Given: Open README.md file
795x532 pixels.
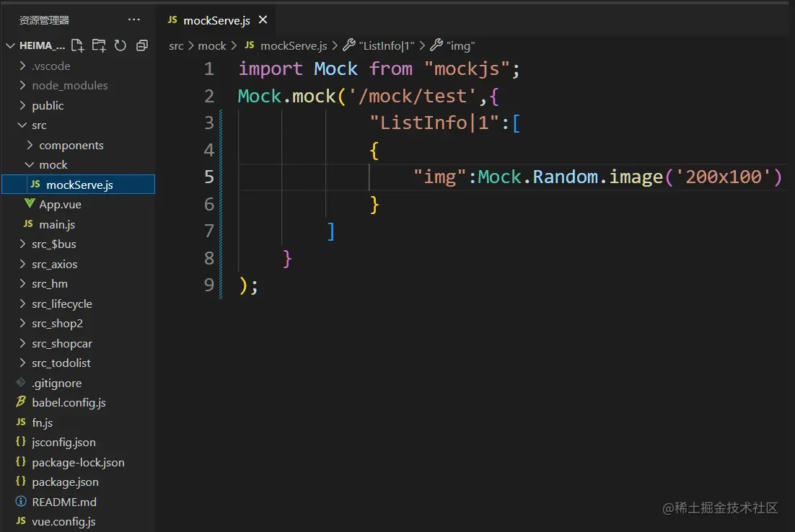Looking at the screenshot, I should pos(79,502).
